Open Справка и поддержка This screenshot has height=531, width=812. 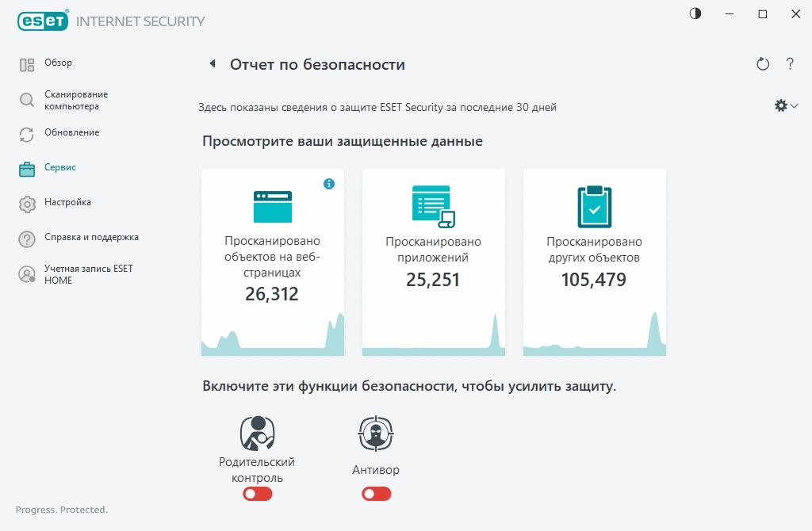91,238
